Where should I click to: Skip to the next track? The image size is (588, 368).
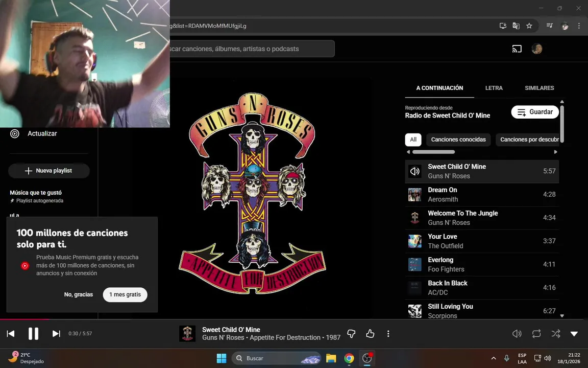click(56, 333)
